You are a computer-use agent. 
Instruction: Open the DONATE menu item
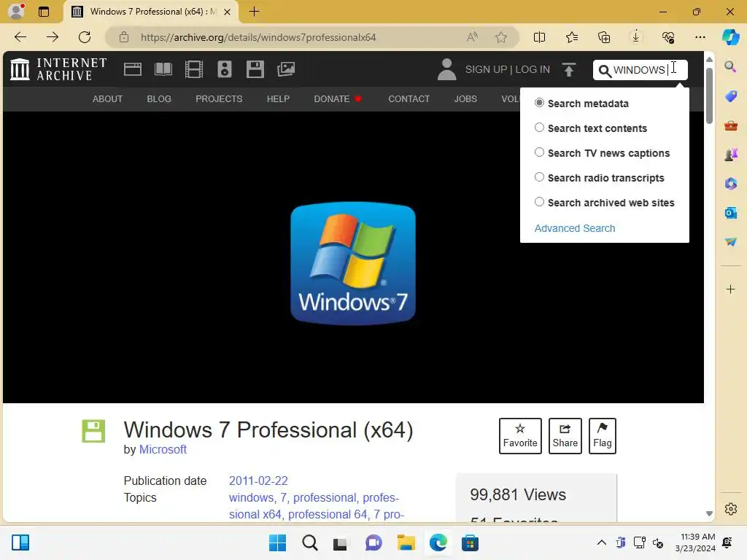tap(338, 99)
